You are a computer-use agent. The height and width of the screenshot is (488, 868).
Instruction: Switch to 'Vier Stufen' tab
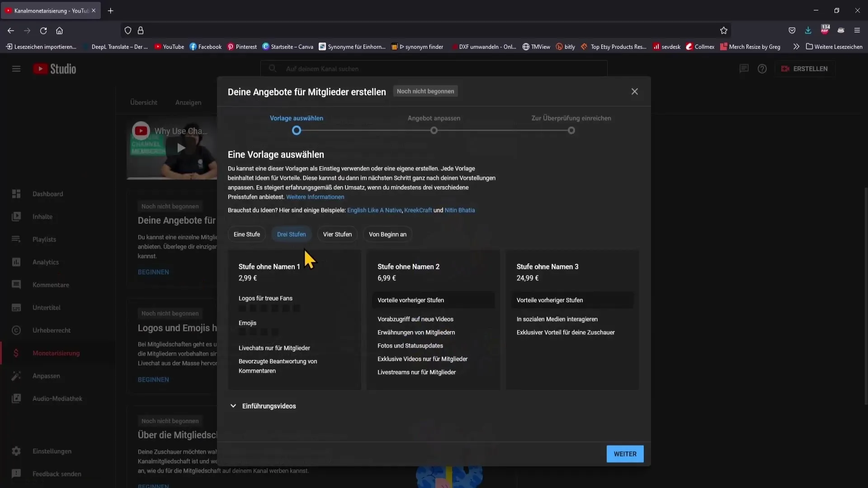[x=337, y=234]
